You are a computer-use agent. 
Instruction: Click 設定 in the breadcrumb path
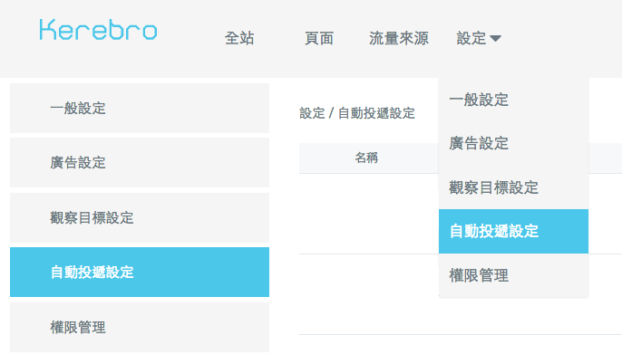(x=311, y=113)
